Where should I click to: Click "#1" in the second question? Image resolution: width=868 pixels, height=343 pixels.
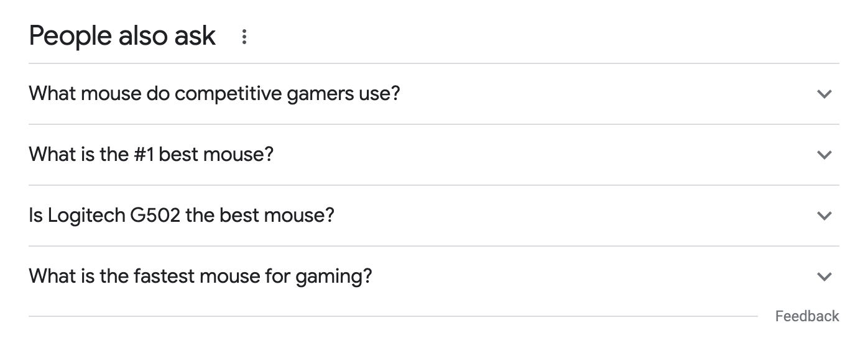coord(145,154)
